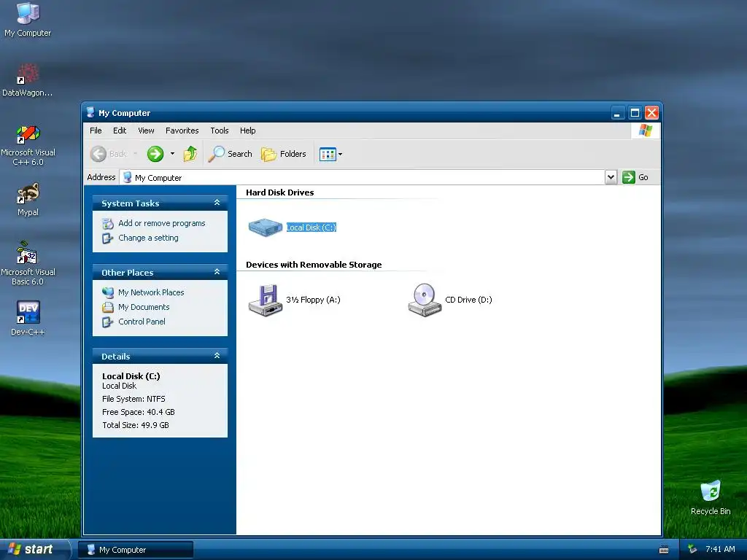Image resolution: width=747 pixels, height=560 pixels.
Task: Click Change a setting link
Action: (148, 238)
